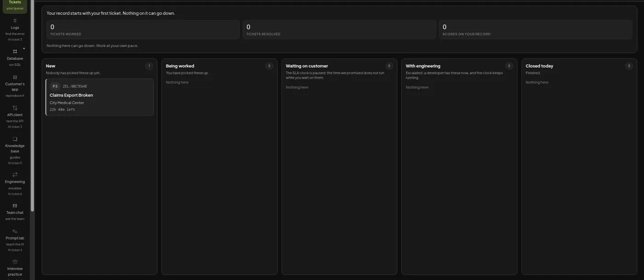Open the Logs icon in the sidebar

click(15, 21)
